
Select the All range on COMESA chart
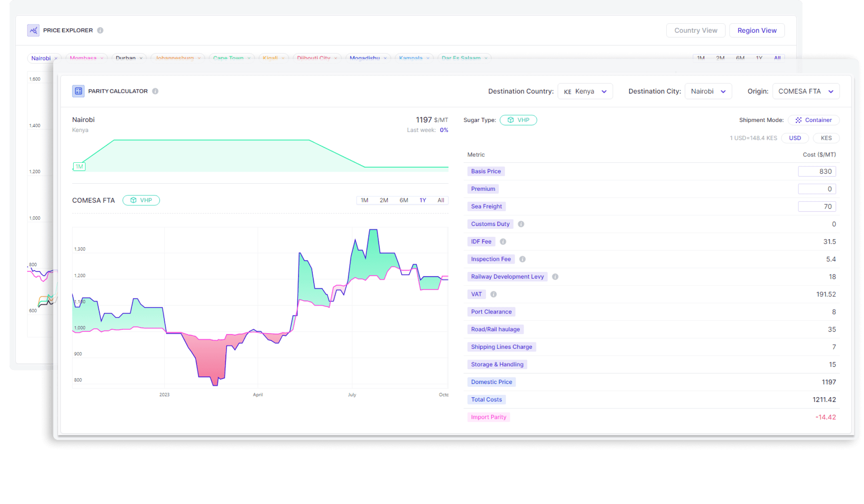click(x=440, y=200)
